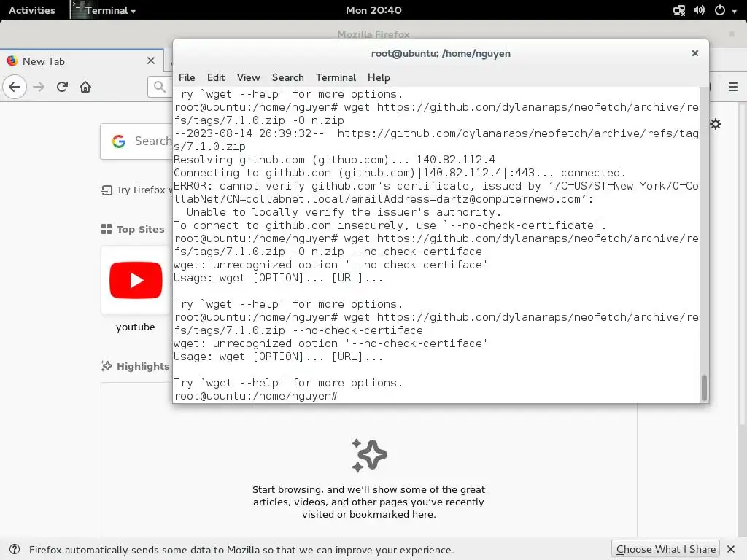Close the Mozilla Firefox window
Image resolution: width=747 pixels, height=560 pixels.
pyautogui.click(x=732, y=34)
